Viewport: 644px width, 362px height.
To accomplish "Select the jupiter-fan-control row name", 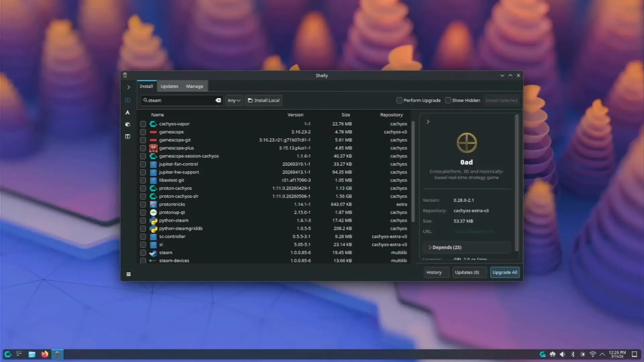I will click(x=178, y=164).
